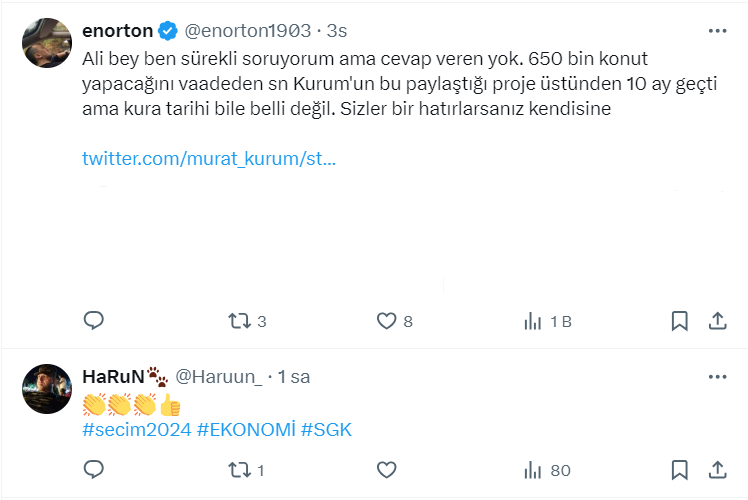Reply to enorton's tweet
The image size is (748, 500).
coord(94,321)
